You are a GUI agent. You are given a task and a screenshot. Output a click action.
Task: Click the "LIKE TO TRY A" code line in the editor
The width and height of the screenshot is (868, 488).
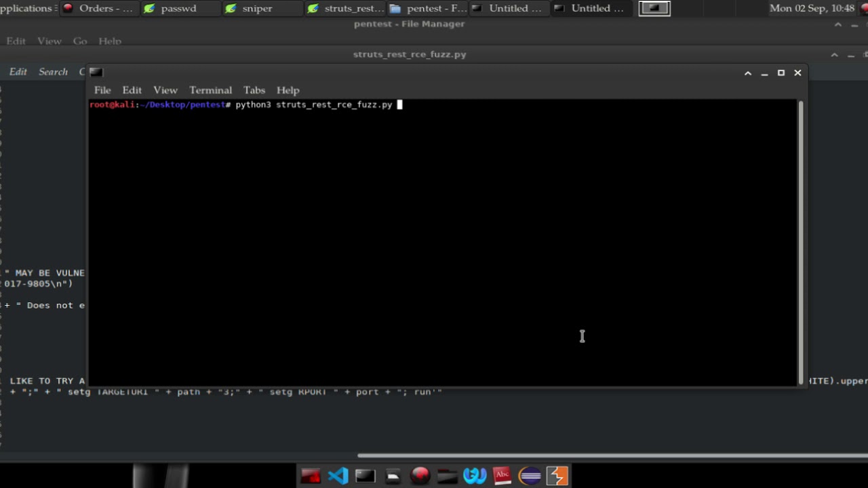click(47, 382)
